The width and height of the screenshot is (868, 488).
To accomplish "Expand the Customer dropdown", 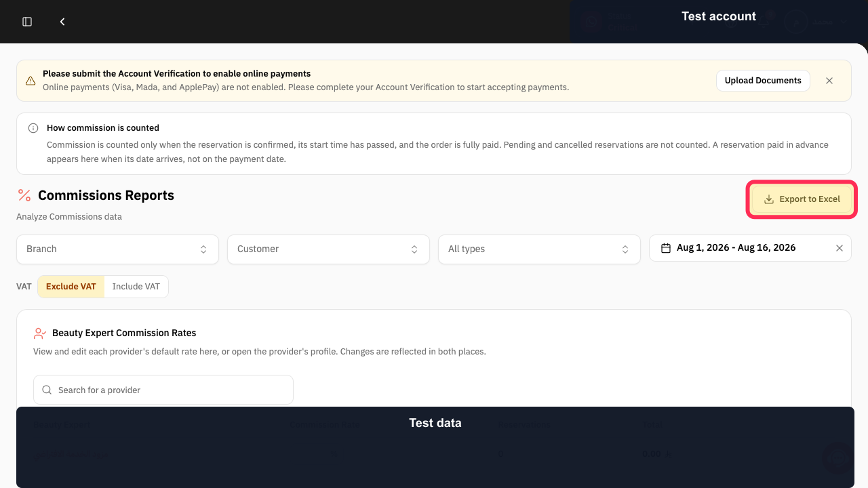I will tap(328, 249).
